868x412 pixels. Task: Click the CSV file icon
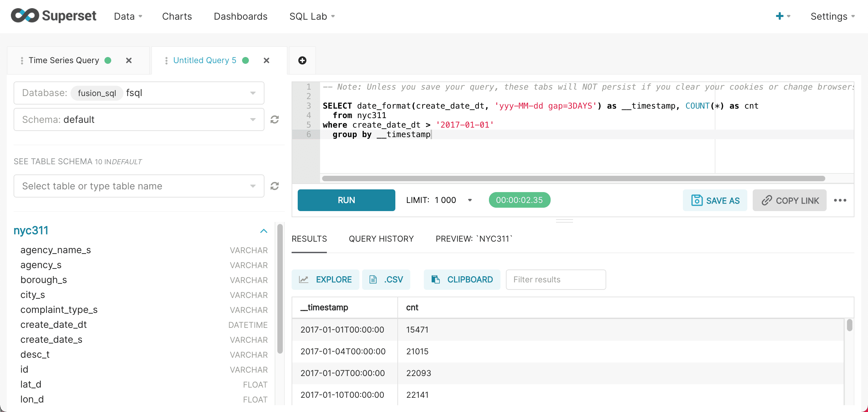pos(373,280)
